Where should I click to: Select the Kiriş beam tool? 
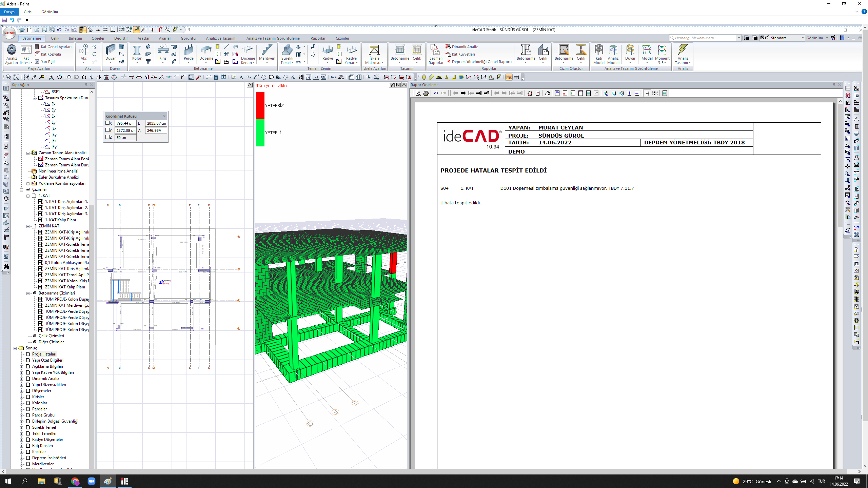(163, 49)
